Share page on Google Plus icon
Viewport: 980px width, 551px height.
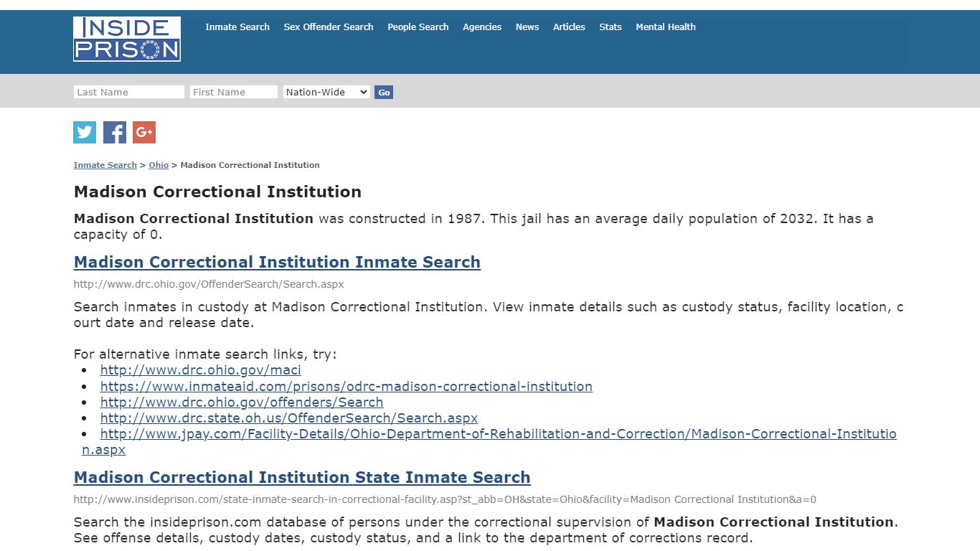coord(144,132)
